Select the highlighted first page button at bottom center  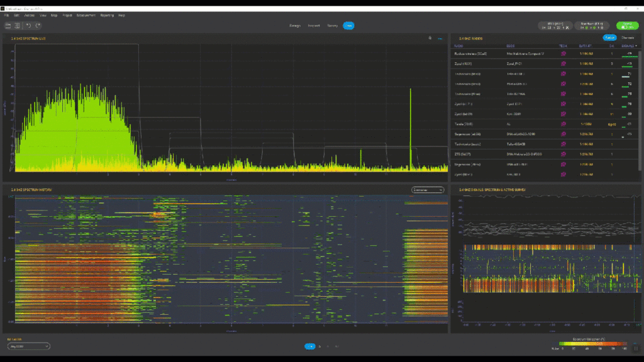309,346
